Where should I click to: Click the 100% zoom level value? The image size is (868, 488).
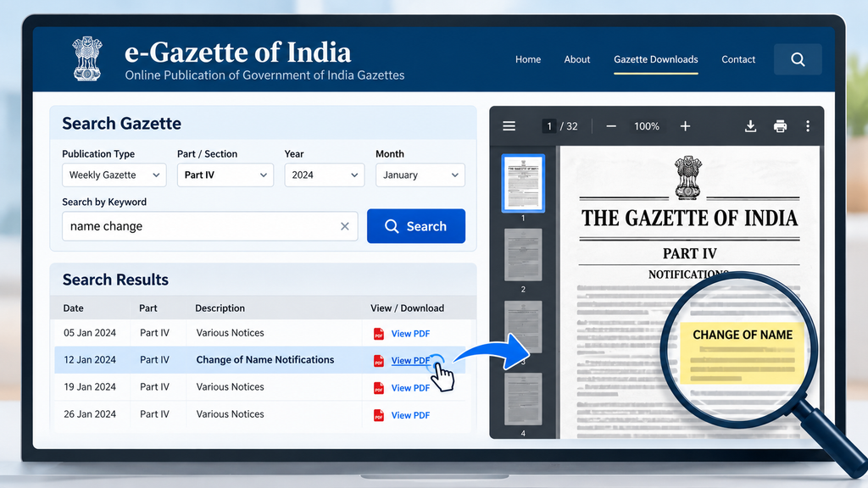click(647, 126)
